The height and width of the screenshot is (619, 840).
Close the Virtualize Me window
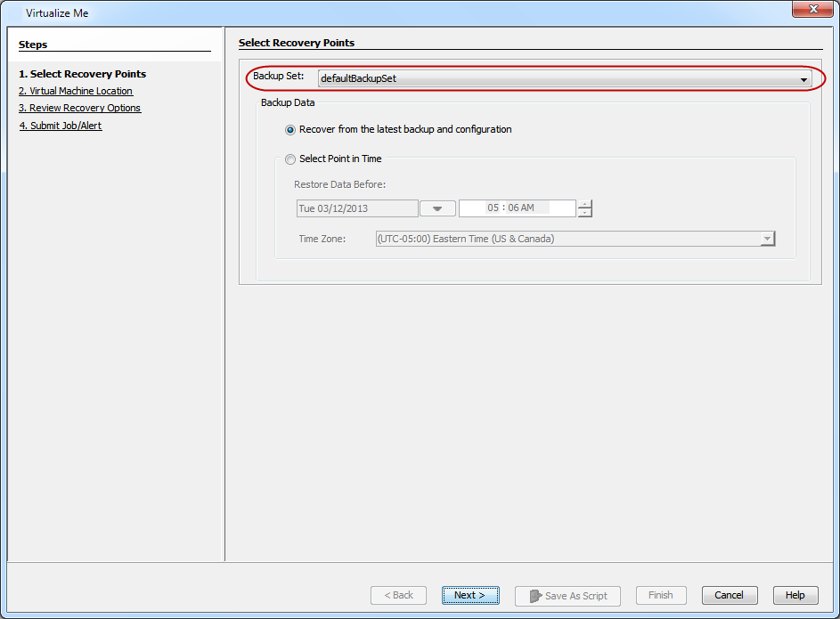pyautogui.click(x=811, y=12)
